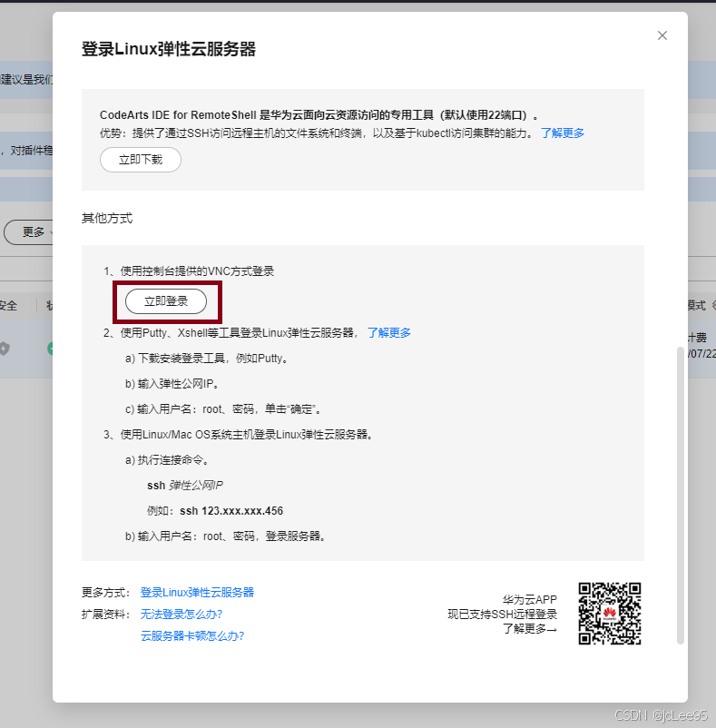Screen dimensions: 716x728
Task: Click the 立即登录 VNC login button
Action: [x=166, y=301]
